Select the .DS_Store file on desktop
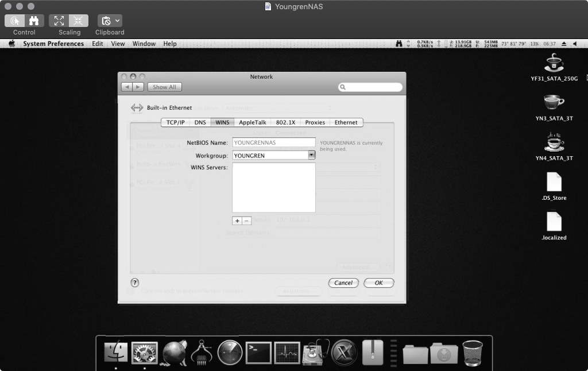588x371 pixels. pyautogui.click(x=554, y=187)
